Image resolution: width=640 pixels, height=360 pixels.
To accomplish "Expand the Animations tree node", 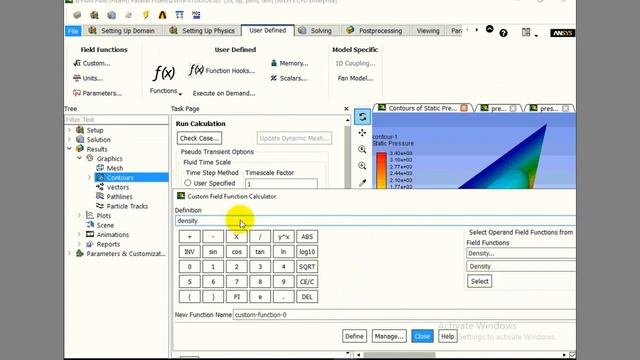I will click(80, 234).
